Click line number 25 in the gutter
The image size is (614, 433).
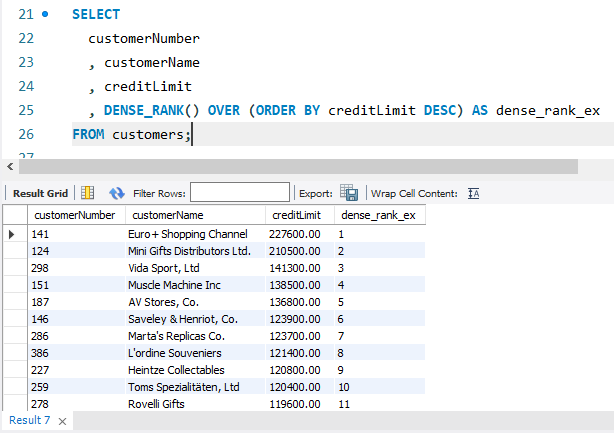click(x=26, y=110)
